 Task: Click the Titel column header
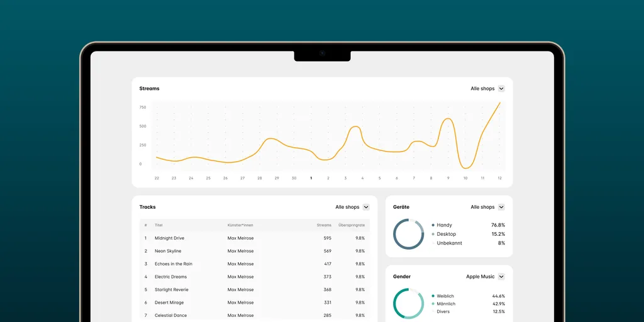[159, 225]
